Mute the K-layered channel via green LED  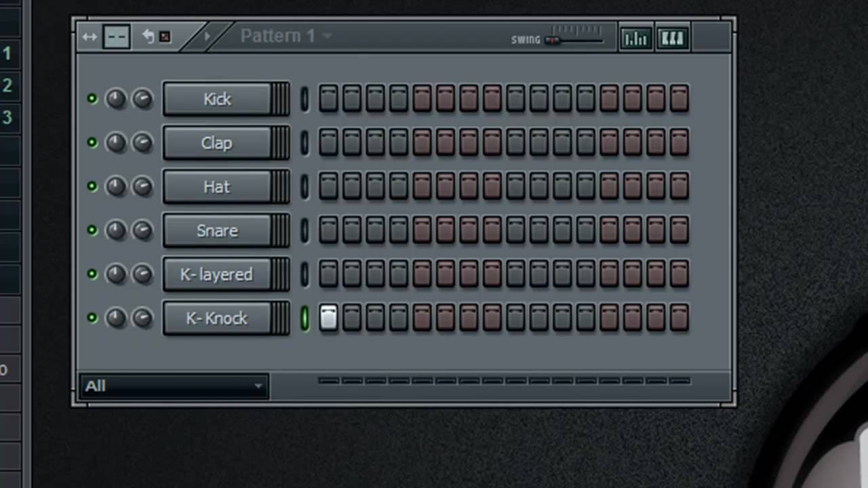(92, 274)
